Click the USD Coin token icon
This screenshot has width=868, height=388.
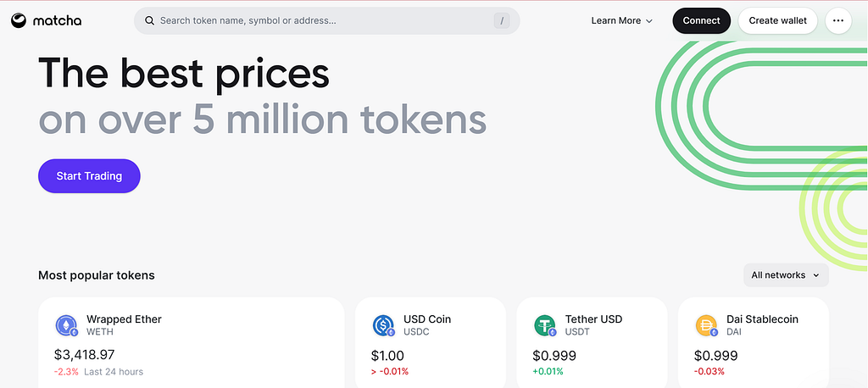point(383,325)
